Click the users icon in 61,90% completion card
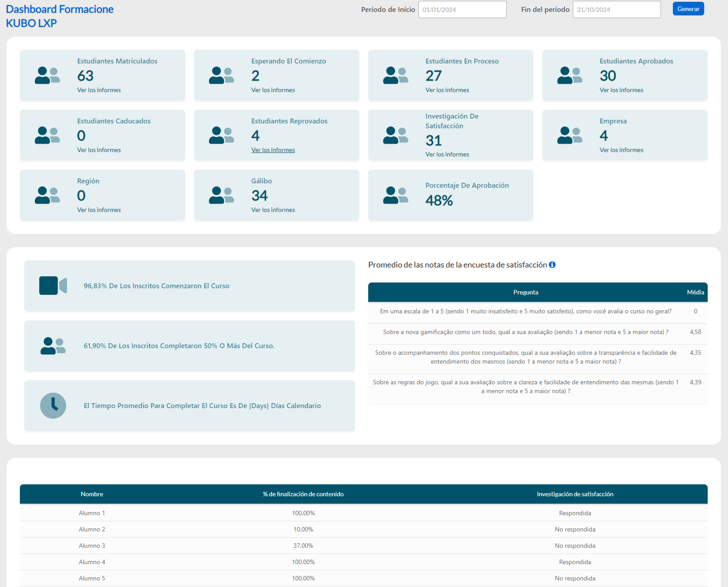This screenshot has height=587, width=728. pyautogui.click(x=53, y=346)
